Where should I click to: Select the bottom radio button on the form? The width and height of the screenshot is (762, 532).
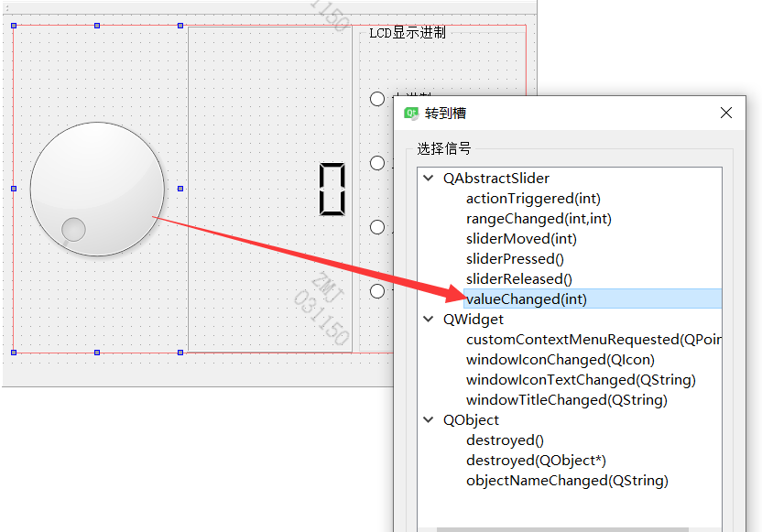pyautogui.click(x=376, y=290)
